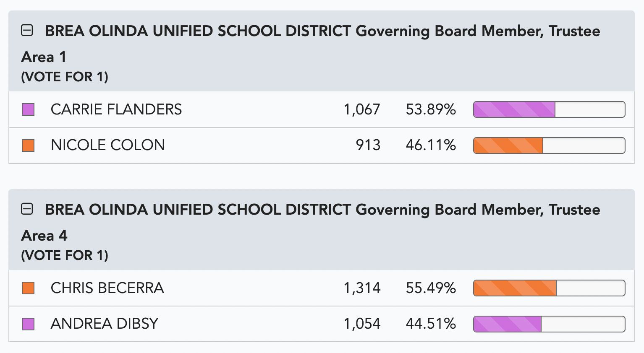Click Nicole Colon orange color swatch
The image size is (644, 353).
28,145
